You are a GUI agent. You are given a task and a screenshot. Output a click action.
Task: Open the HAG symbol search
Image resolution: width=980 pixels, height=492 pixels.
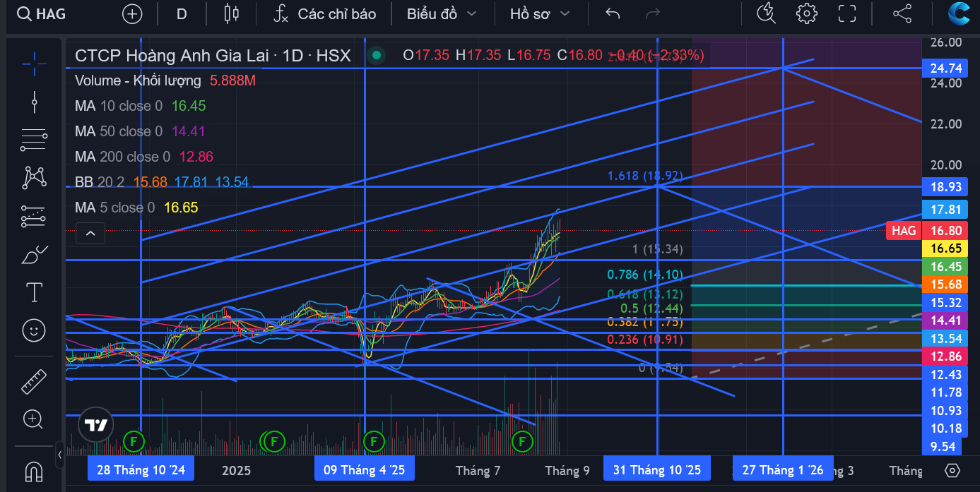[x=41, y=13]
